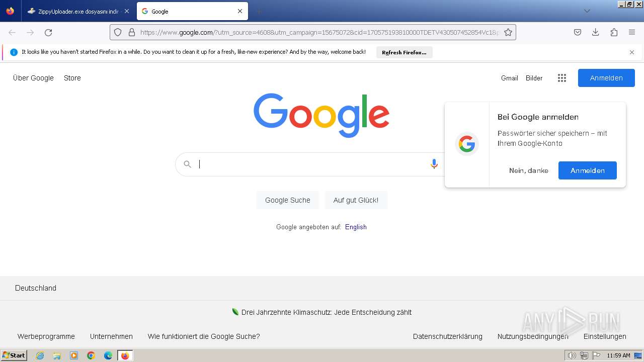644x362 pixels.
Task: Close the ZippyUploader.exe tab
Action: pyautogui.click(x=127, y=11)
